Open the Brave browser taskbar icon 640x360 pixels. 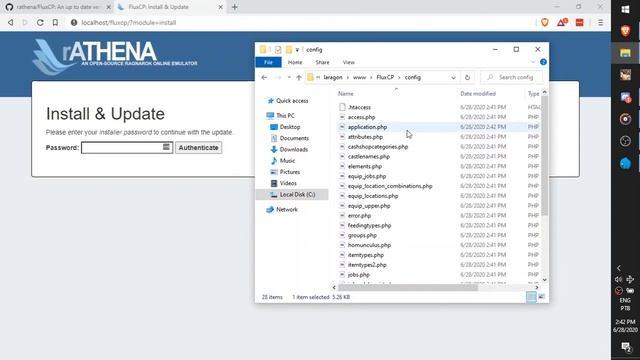[625, 31]
